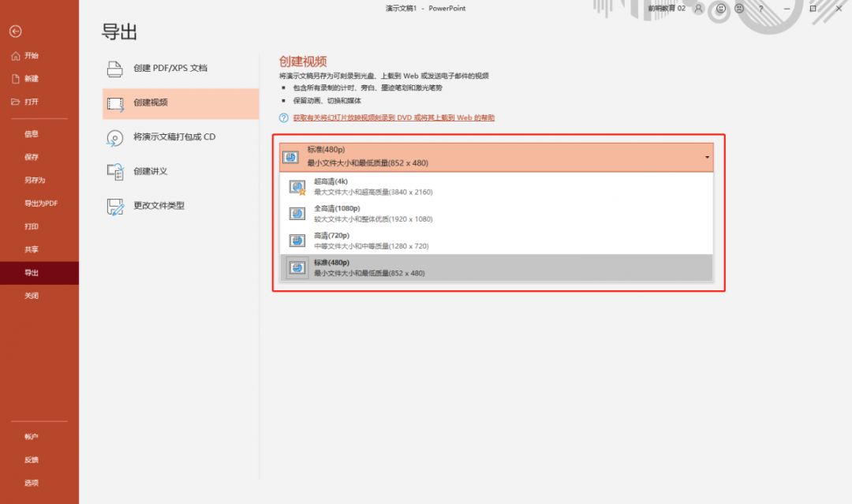This screenshot has height=504, width=852.
Task: Click the home icon next to 开始
Action: point(16,56)
